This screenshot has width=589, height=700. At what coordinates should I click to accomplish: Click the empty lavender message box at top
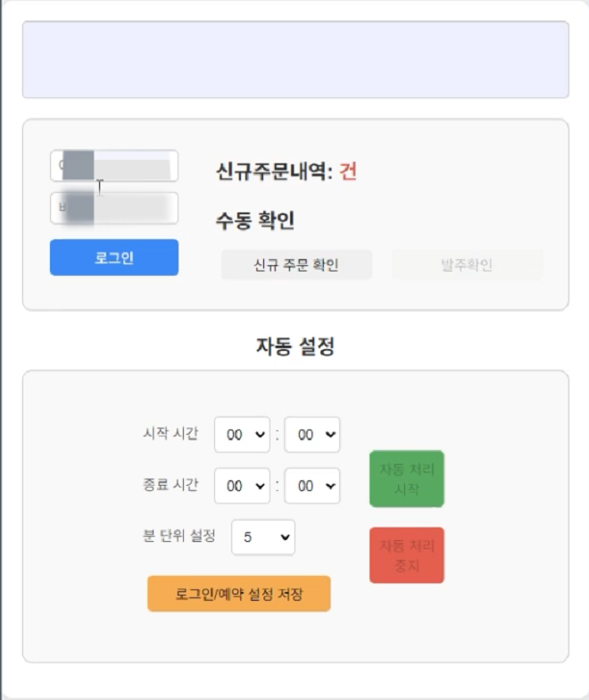coord(295,59)
